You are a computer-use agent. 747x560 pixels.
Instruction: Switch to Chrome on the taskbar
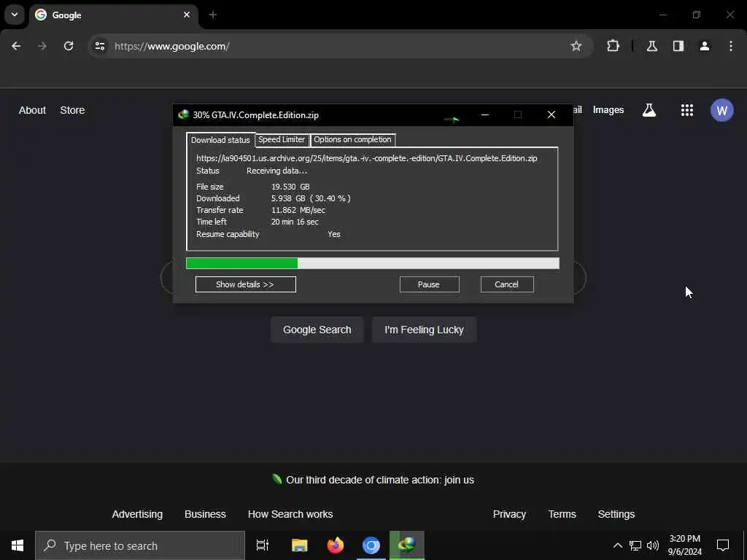(371, 545)
